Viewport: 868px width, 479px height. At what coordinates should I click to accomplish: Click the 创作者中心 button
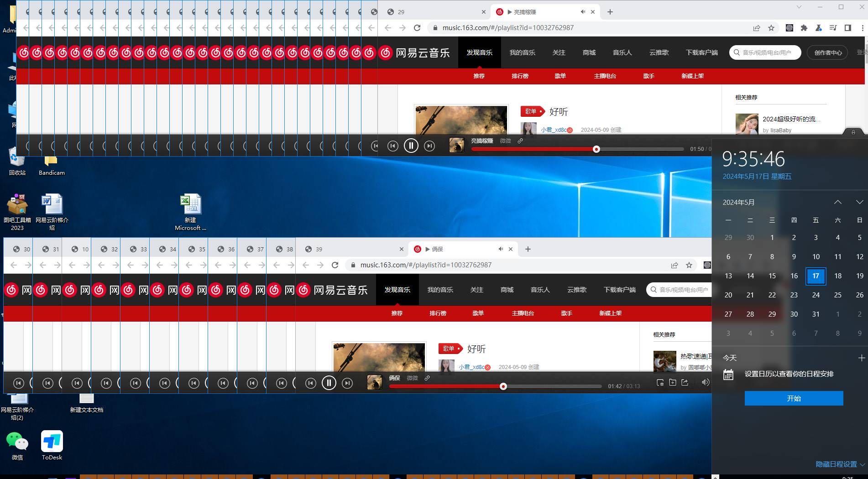point(827,52)
